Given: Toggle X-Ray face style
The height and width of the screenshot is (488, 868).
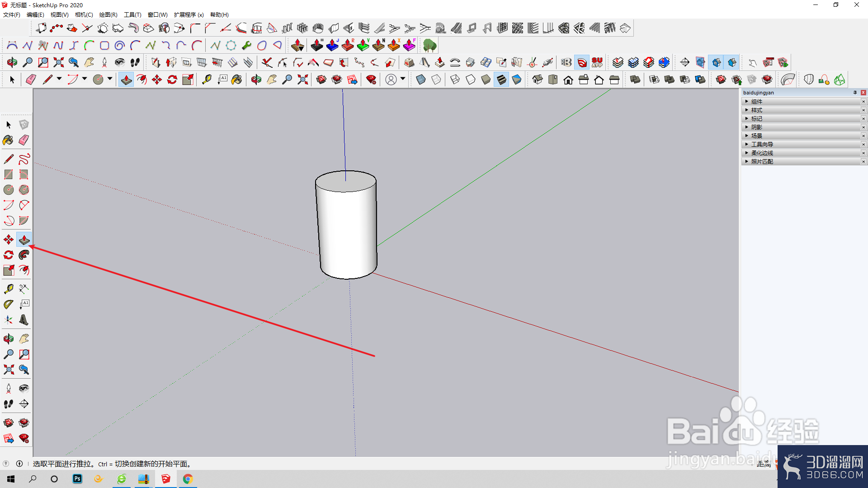Looking at the screenshot, I should pos(421,80).
